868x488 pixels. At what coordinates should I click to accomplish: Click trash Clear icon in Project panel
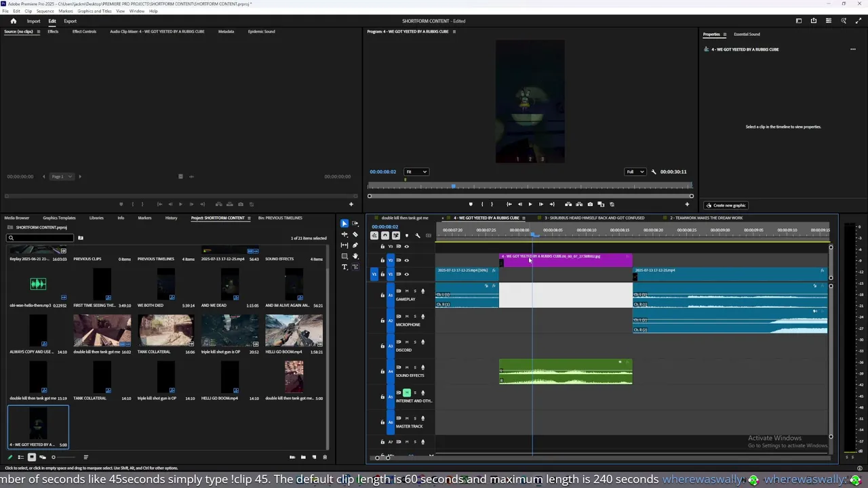[x=324, y=457]
